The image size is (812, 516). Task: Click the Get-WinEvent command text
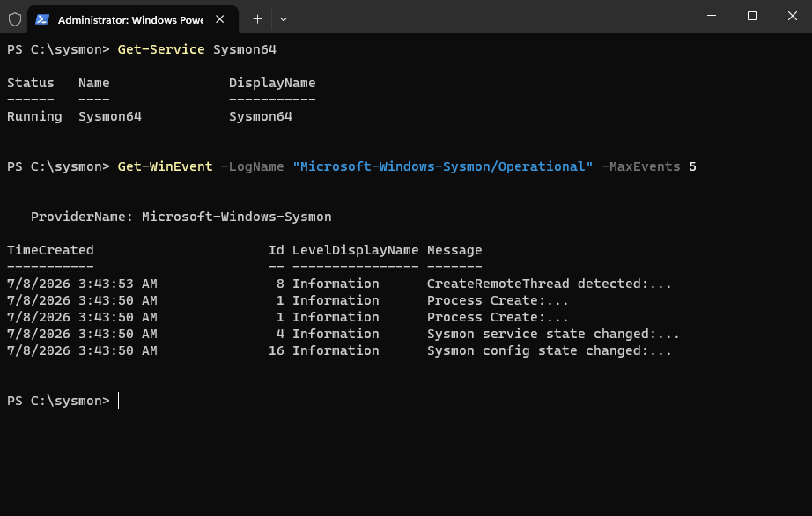166,166
